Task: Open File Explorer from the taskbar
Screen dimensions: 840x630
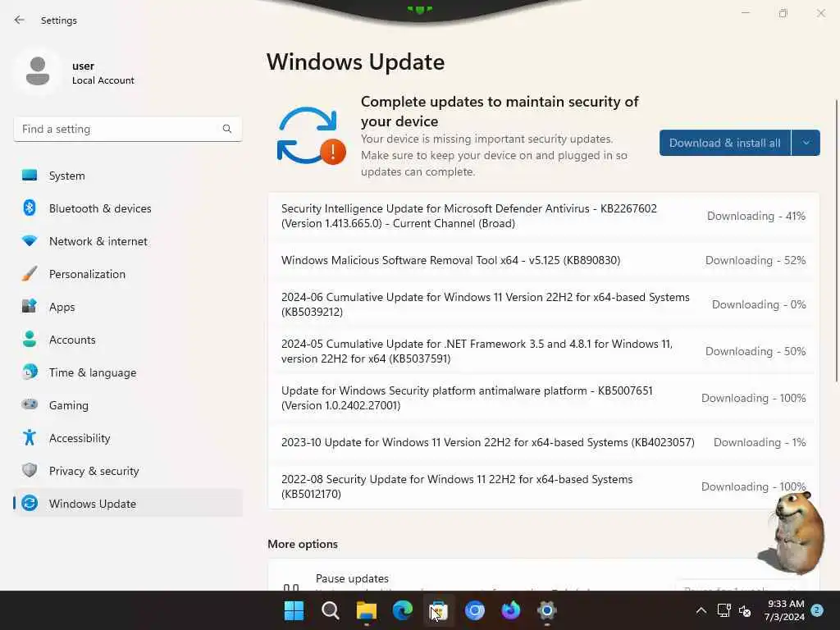Action: coord(367,610)
